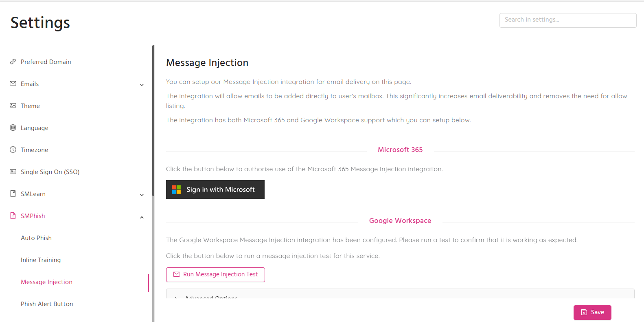This screenshot has width=644, height=322.
Task: Focus the Search in settings field
Action: coord(568,20)
